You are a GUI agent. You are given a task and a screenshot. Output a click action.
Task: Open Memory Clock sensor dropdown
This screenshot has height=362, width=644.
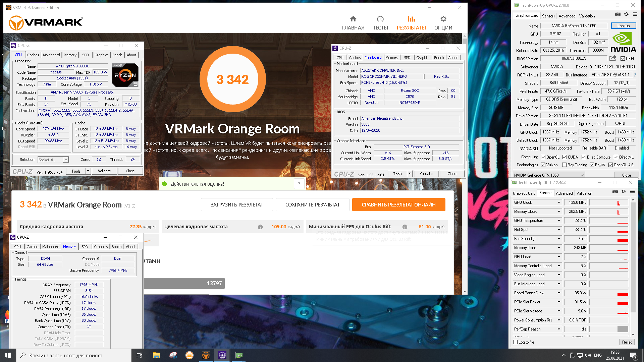[x=559, y=212]
